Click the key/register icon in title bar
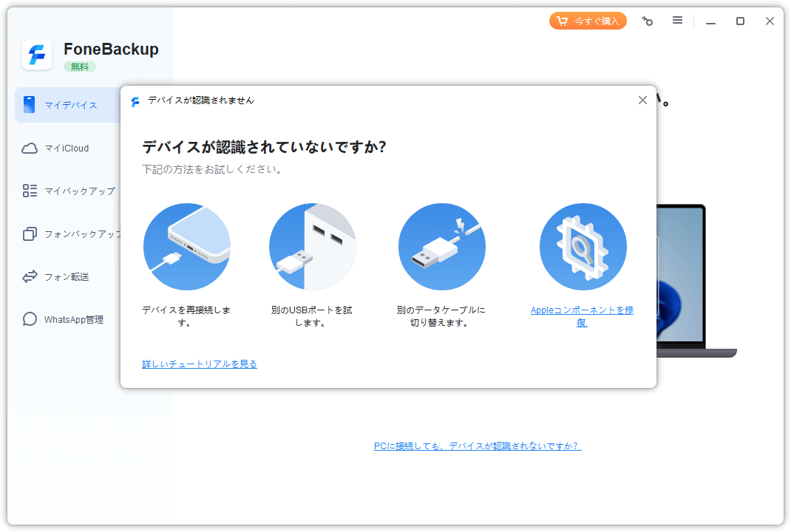This screenshot has height=532, width=791. click(648, 21)
